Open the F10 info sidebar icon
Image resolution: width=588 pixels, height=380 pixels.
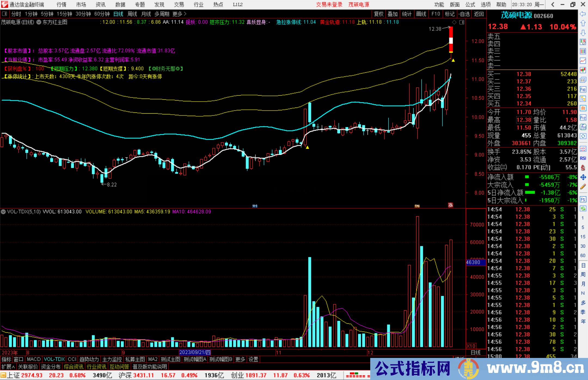[583, 89]
